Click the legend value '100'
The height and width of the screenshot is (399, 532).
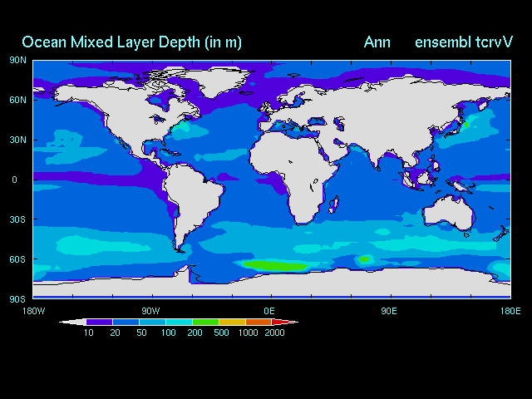(x=168, y=332)
